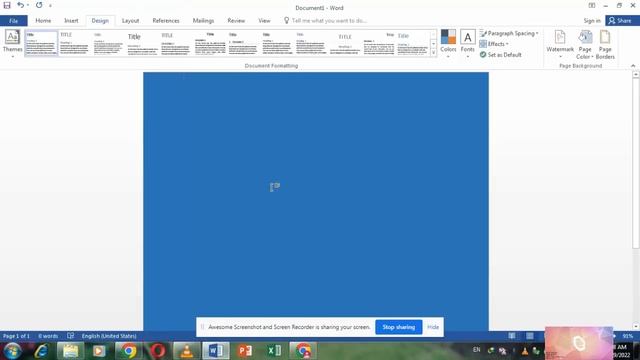Open the Windows Start button

12,351
